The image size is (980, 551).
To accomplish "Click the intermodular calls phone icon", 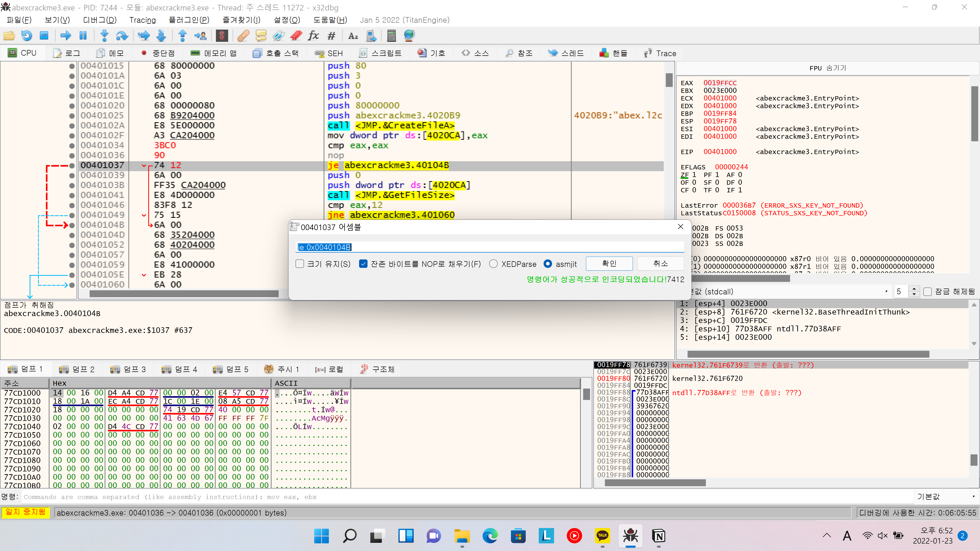I will pos(371,36).
